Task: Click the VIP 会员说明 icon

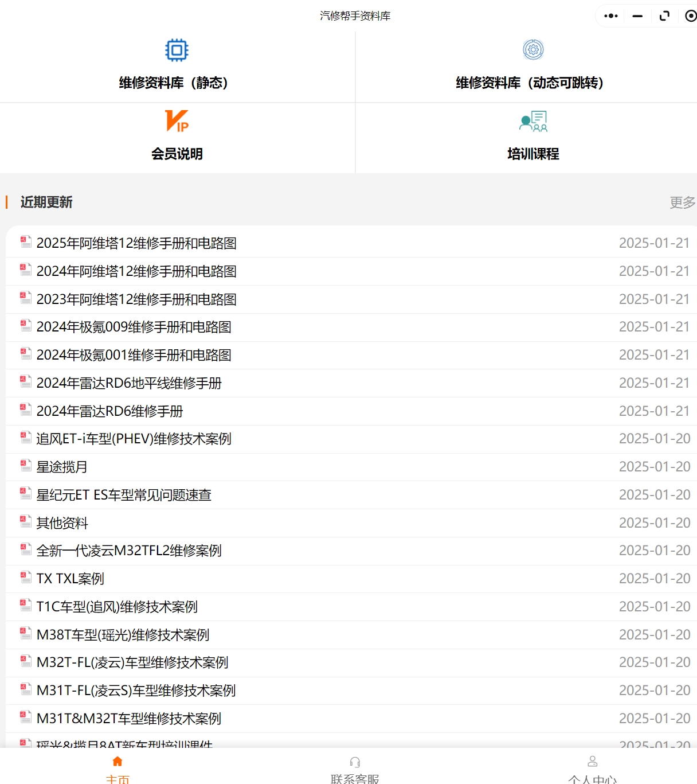Action: (x=175, y=122)
